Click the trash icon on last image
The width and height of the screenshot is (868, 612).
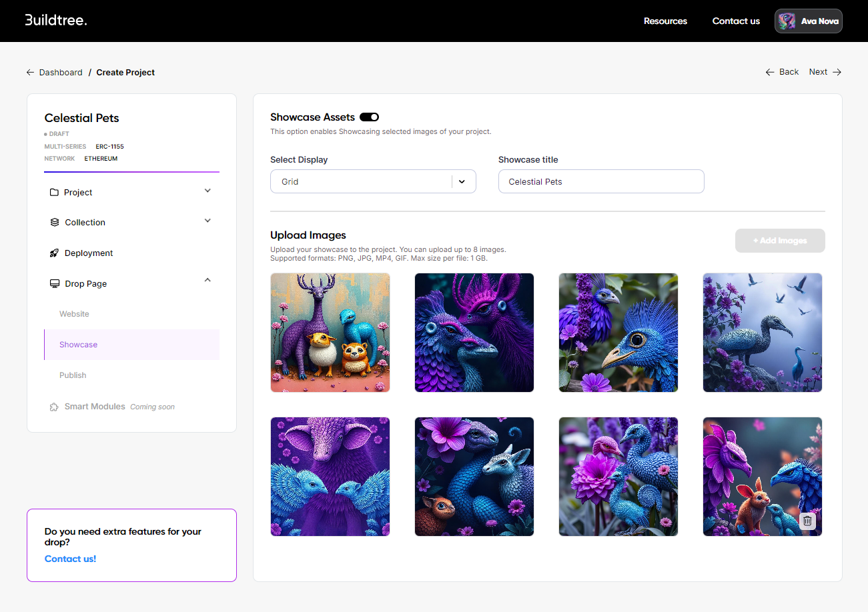pos(807,521)
